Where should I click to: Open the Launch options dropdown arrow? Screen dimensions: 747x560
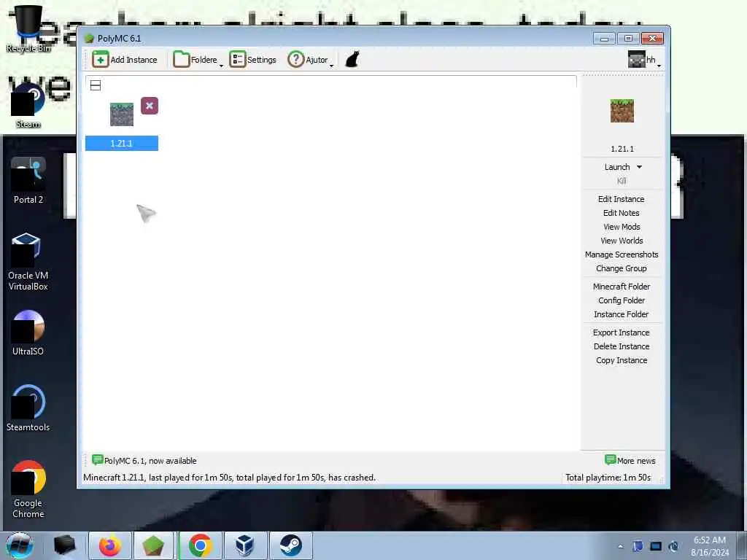click(639, 167)
